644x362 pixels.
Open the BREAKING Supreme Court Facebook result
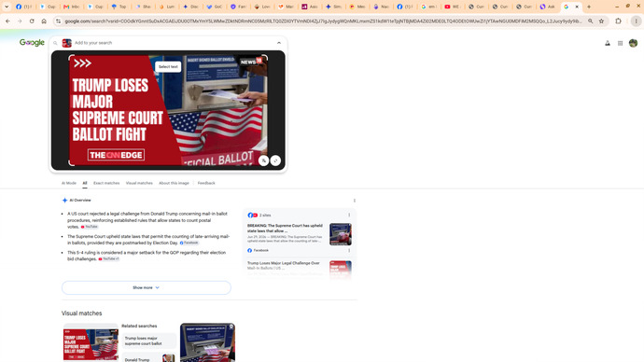pos(285,229)
